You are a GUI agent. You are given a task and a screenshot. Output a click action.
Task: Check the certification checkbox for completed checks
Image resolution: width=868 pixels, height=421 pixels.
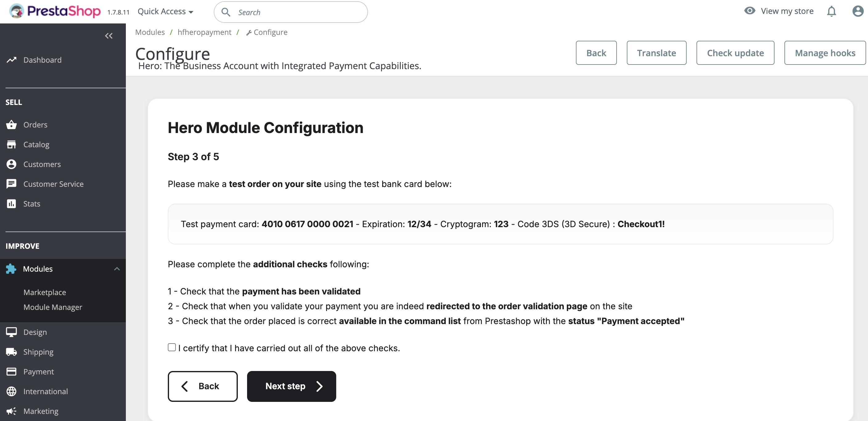tap(172, 347)
